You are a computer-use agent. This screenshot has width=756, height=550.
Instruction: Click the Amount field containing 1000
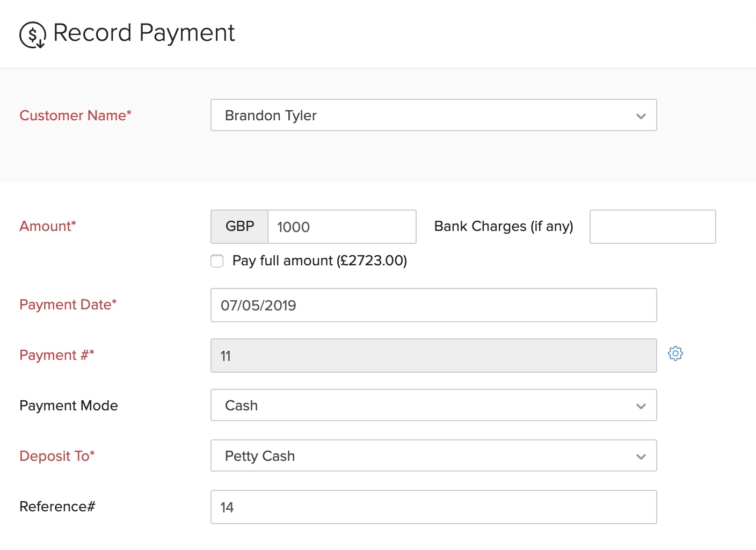[x=341, y=227]
